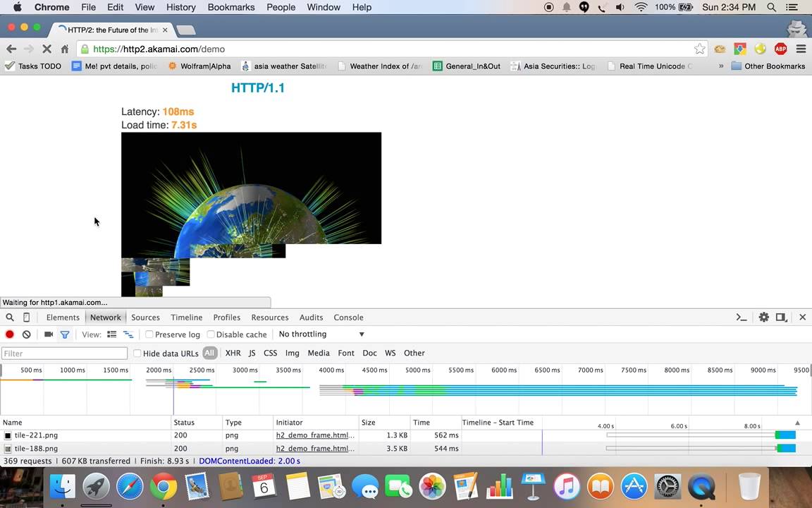This screenshot has height=508, width=812.
Task: Filter requests by Img
Action: [x=292, y=353]
